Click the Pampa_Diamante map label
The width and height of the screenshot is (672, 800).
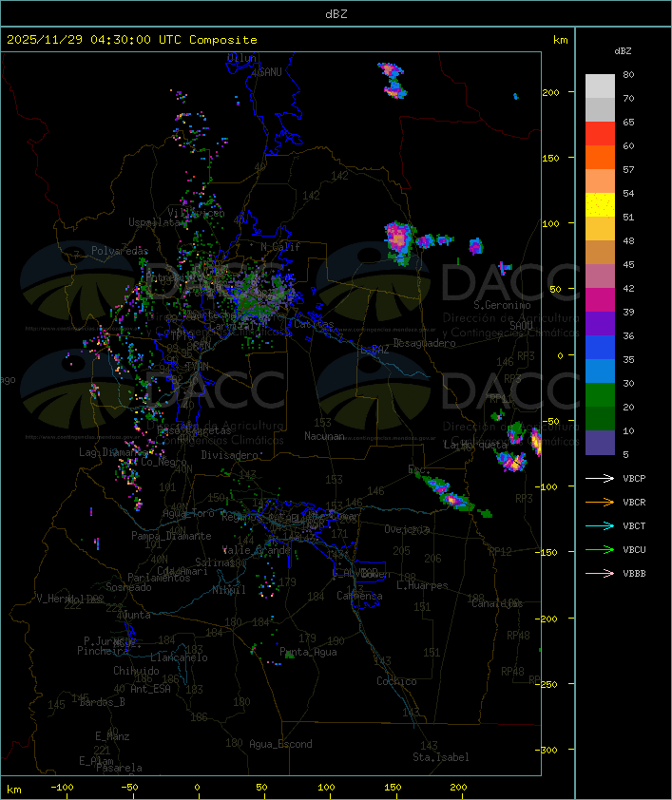pos(171,536)
